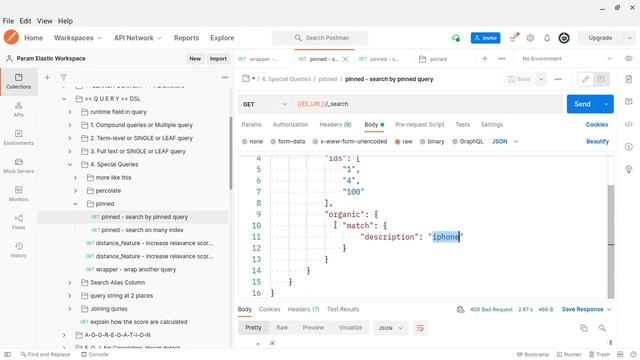The height and width of the screenshot is (360, 640).
Task: Click the Import button
Action: click(x=218, y=59)
